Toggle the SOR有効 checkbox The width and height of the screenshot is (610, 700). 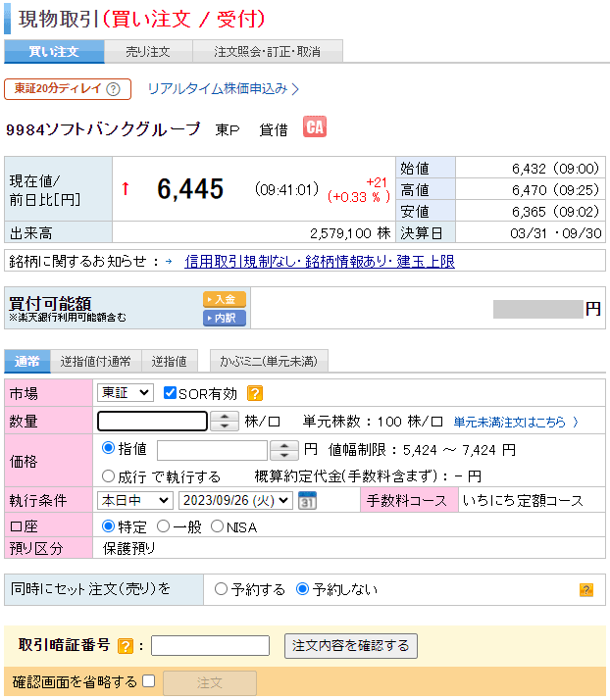pyautogui.click(x=171, y=393)
